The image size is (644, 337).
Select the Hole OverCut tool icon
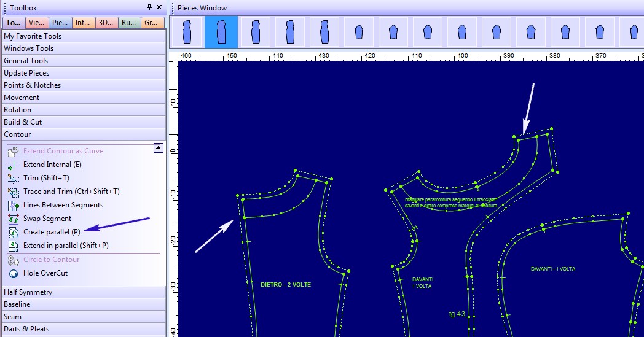tap(13, 273)
